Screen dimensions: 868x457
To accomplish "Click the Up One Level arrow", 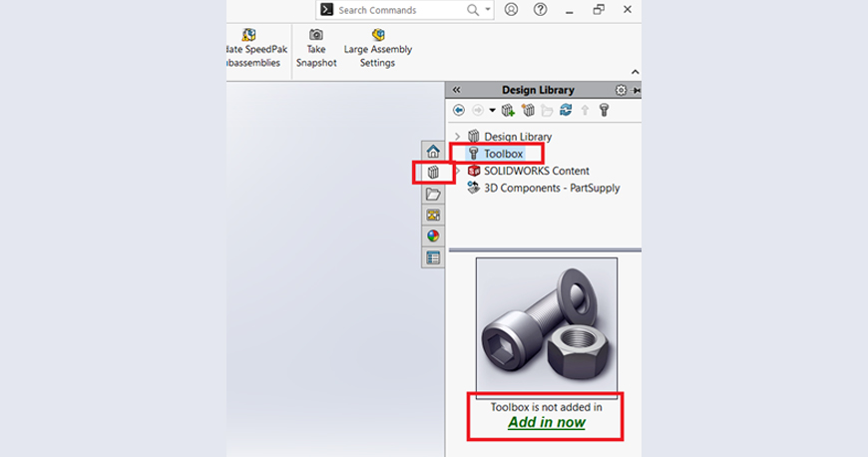I will (585, 110).
